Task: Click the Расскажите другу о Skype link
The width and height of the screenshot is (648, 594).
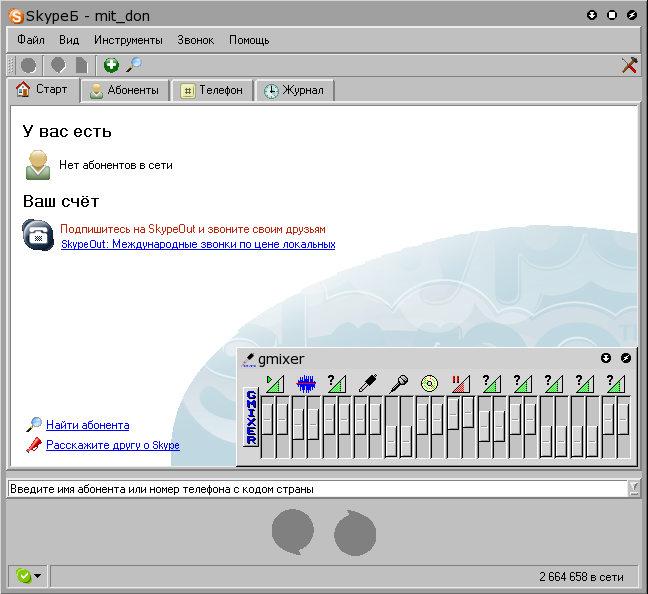Action: pos(113,445)
